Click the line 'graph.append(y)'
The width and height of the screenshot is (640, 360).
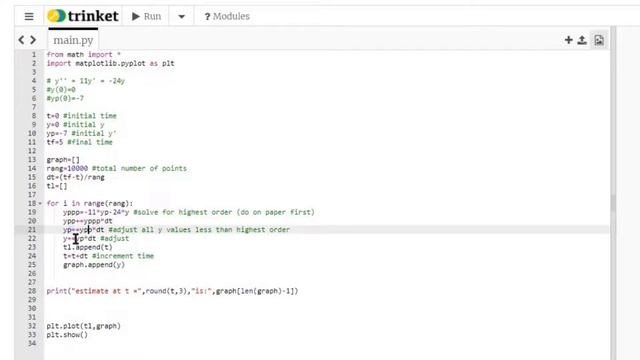pos(94,264)
